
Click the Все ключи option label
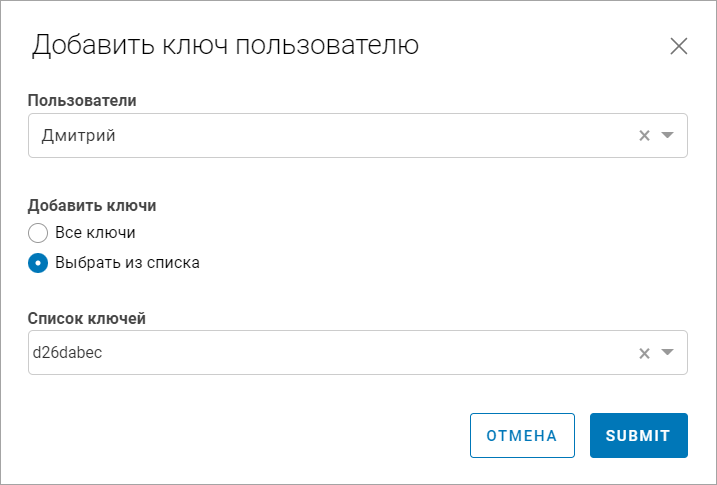[95, 233]
